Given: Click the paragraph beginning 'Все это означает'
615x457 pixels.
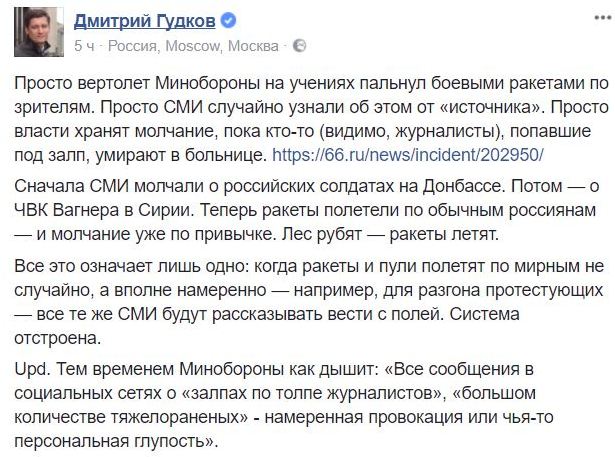Looking at the screenshot, I should (x=309, y=302).
